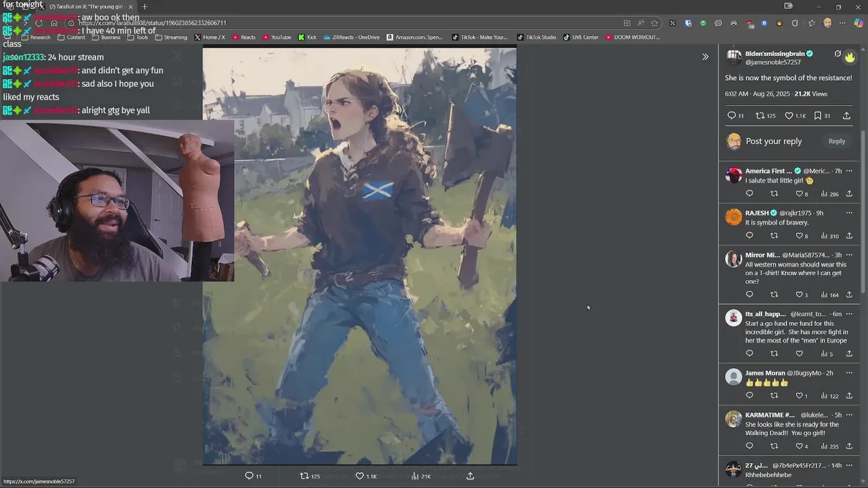Open the Streaming bookmarks folder

pos(171,37)
